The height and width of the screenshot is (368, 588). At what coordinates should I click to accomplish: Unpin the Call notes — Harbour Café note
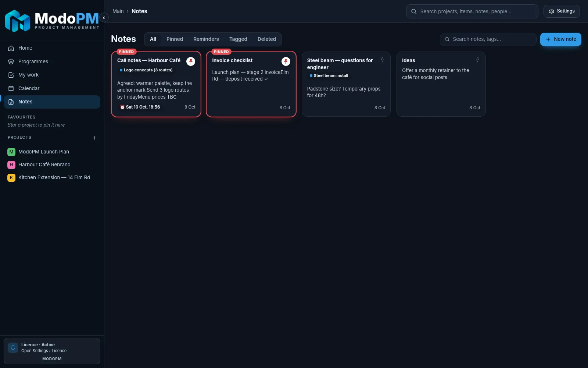tap(191, 61)
